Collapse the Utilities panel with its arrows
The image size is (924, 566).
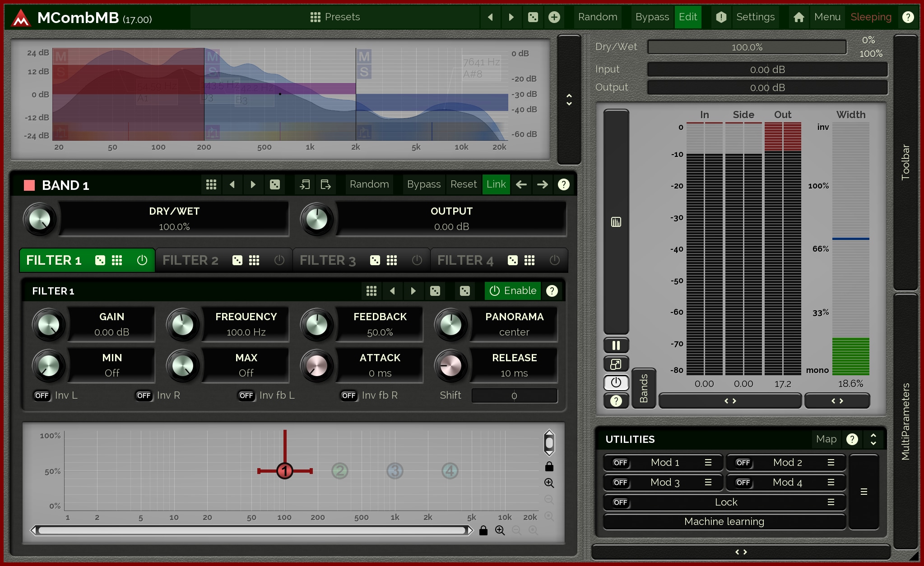pos(873,439)
